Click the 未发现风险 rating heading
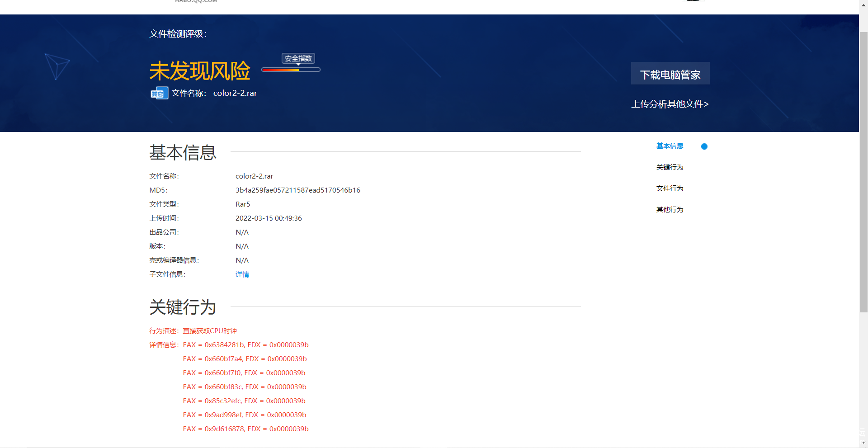Screen dimensions: 868x448 pyautogui.click(x=199, y=71)
